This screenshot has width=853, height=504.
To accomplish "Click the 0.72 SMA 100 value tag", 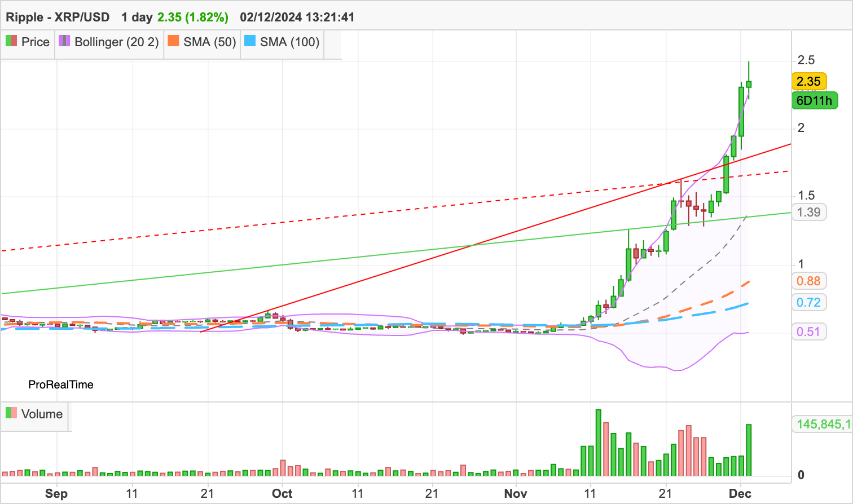I will click(809, 302).
